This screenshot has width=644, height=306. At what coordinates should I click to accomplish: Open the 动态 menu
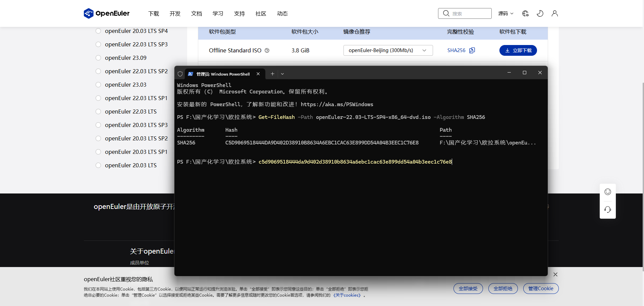(x=282, y=13)
